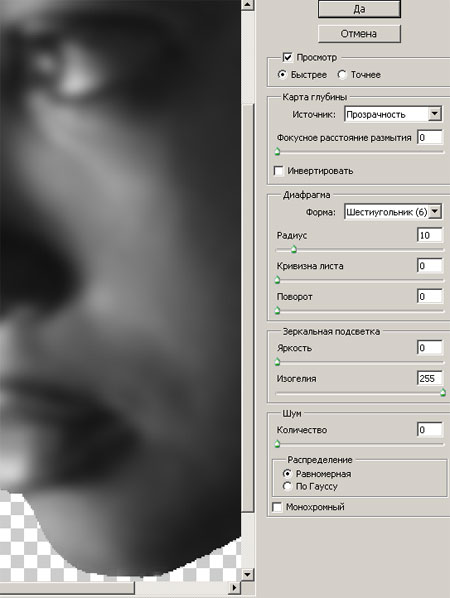Click the Изогелия value field showing 255
Image resolution: width=450 pixels, height=598 pixels.
430,378
